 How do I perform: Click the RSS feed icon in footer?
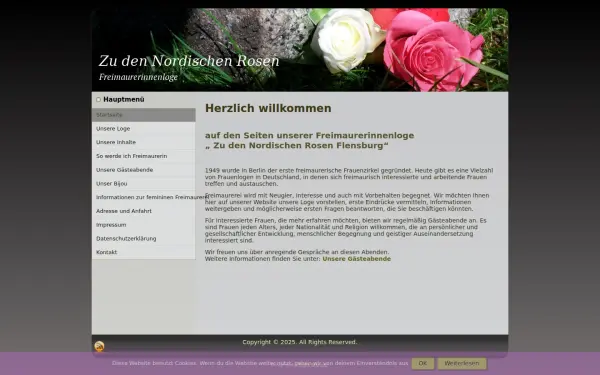click(x=99, y=346)
